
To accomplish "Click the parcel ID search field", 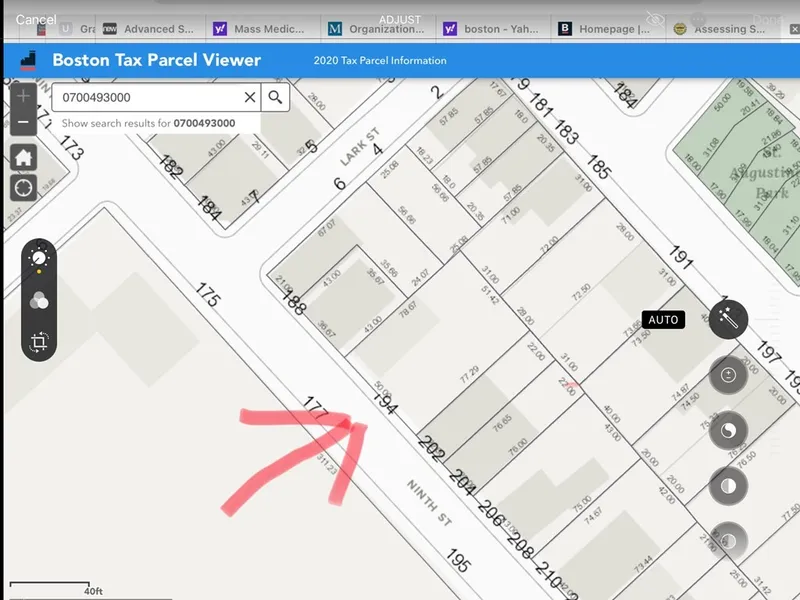I will pyautogui.click(x=145, y=98).
